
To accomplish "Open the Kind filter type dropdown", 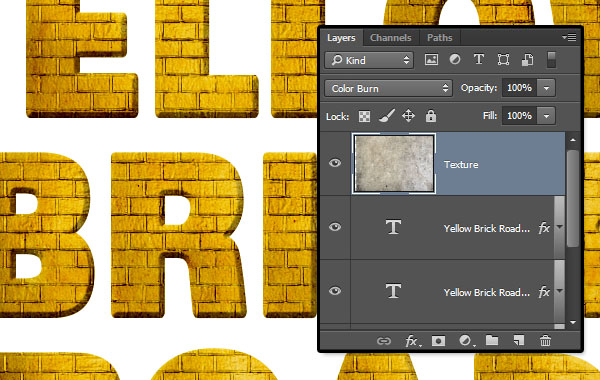I will (369, 60).
